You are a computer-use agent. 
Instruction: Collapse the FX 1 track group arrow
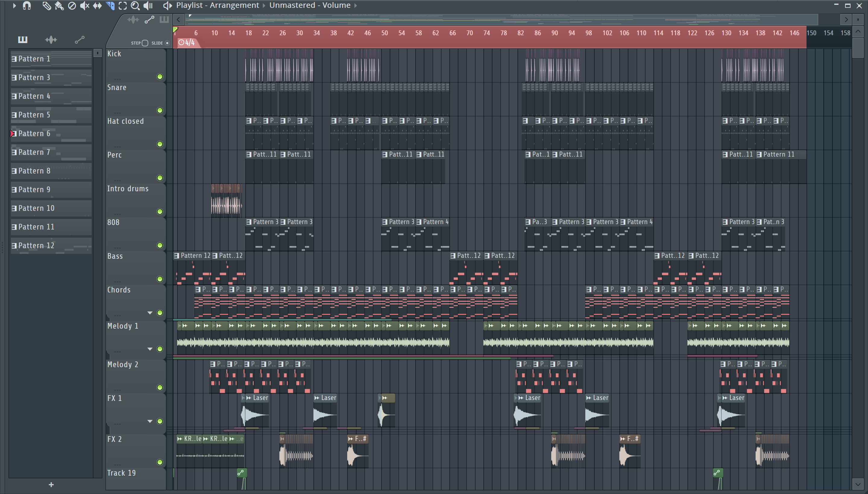point(150,421)
